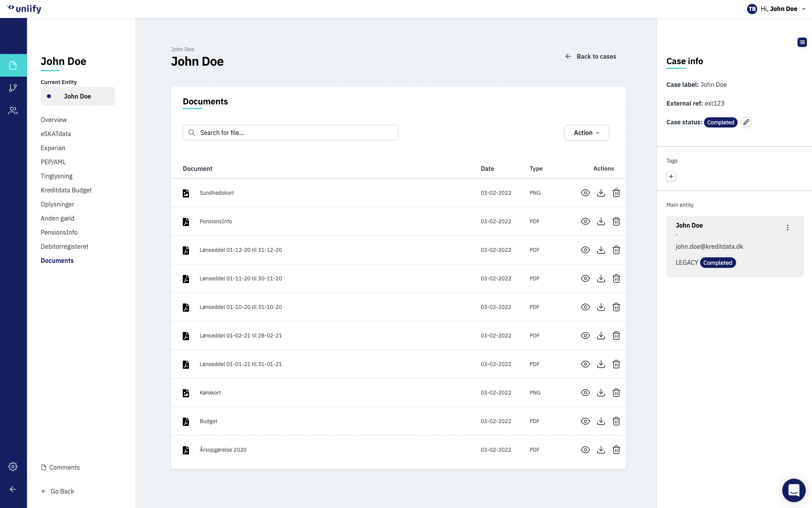This screenshot has height=508, width=812.
Task: Open settings gear in sidebar
Action: tap(13, 467)
